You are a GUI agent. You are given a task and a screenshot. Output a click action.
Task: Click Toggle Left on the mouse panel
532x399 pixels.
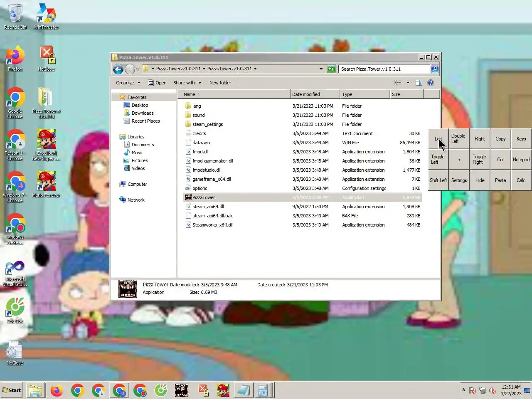[x=438, y=160]
